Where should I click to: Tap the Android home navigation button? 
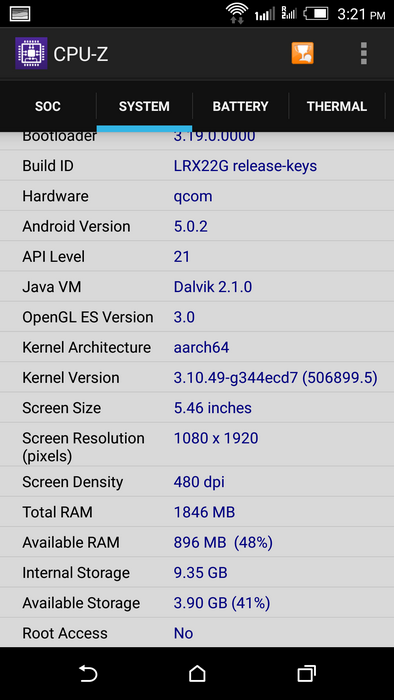point(197,673)
